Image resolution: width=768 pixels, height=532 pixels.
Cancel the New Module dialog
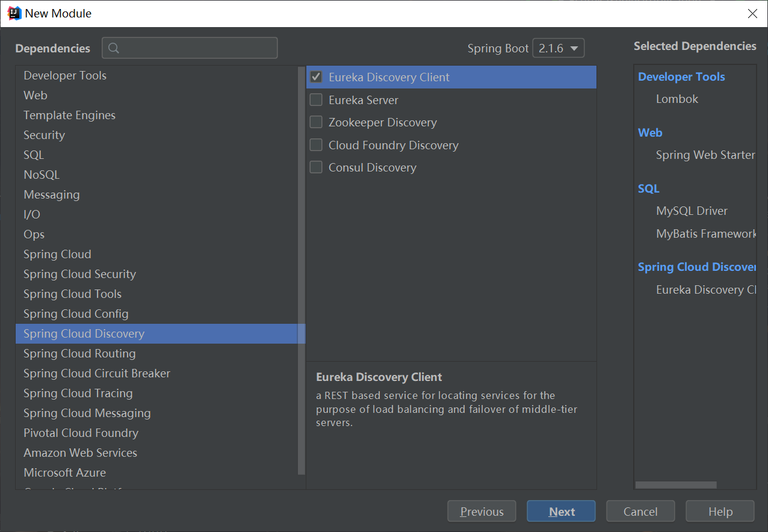point(640,512)
